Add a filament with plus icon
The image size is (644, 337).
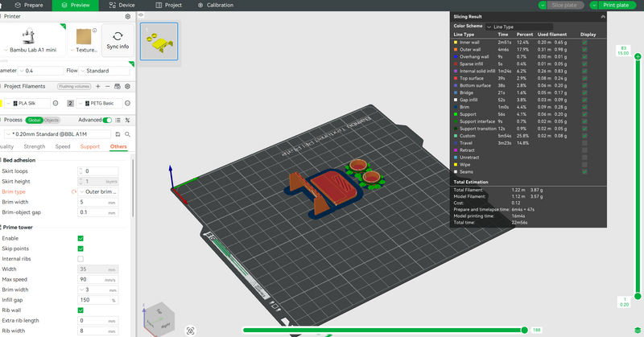[x=97, y=86]
